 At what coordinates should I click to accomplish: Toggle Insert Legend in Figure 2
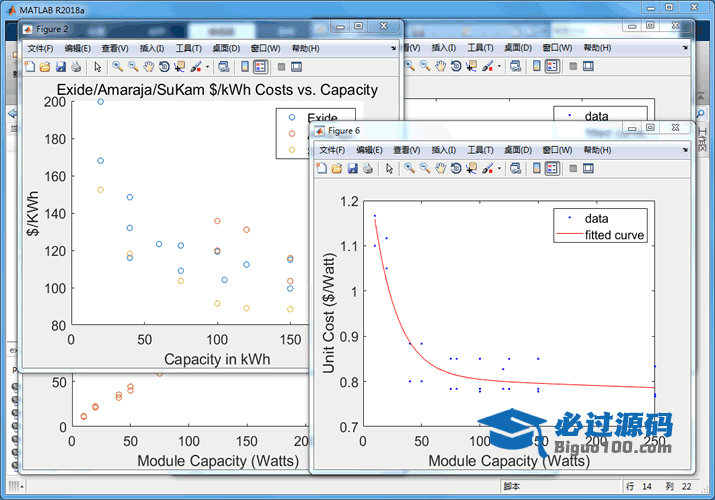pyautogui.click(x=260, y=67)
